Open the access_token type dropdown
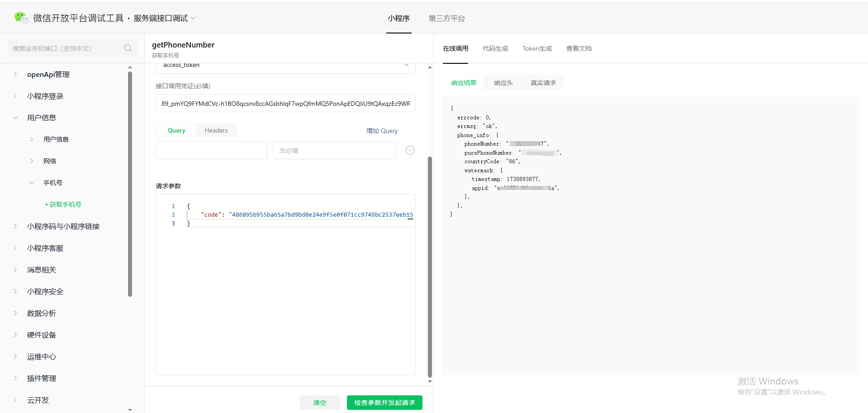Screen dimensions: 868x413 pos(285,66)
